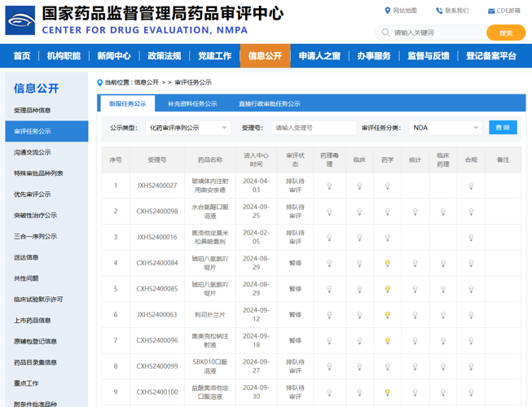Click the CDE mailbox envelope icon

click(491, 11)
